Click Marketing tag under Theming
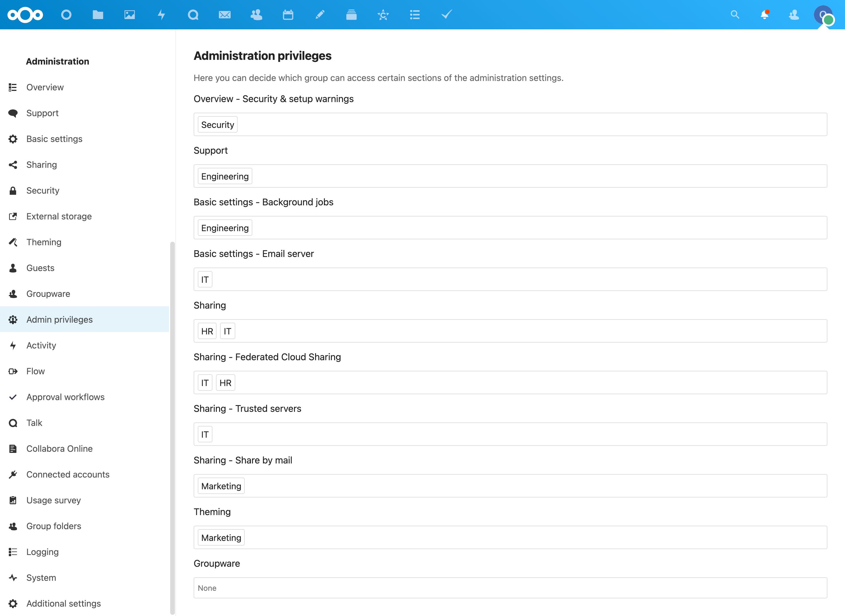Viewport: 845px width, 616px height. point(221,538)
